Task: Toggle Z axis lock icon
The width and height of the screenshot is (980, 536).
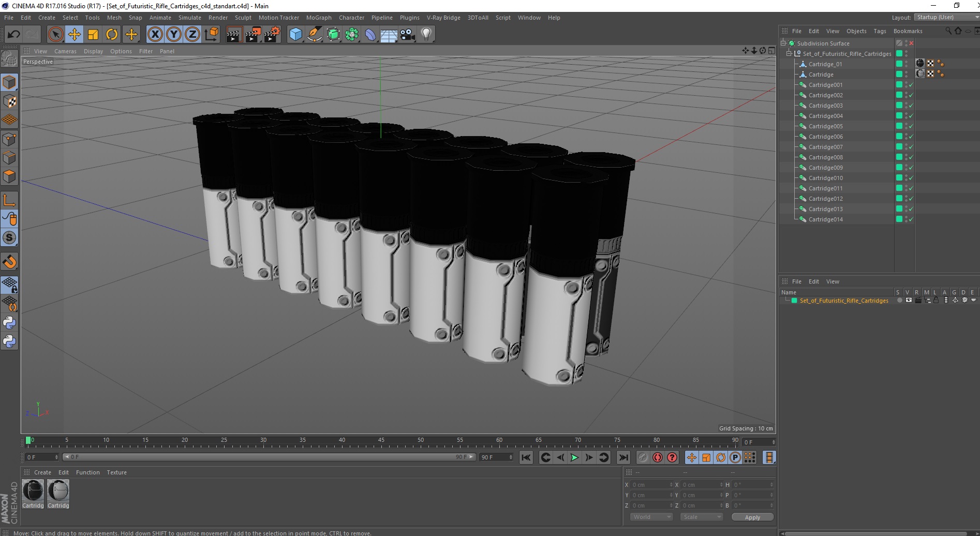Action: click(x=192, y=35)
